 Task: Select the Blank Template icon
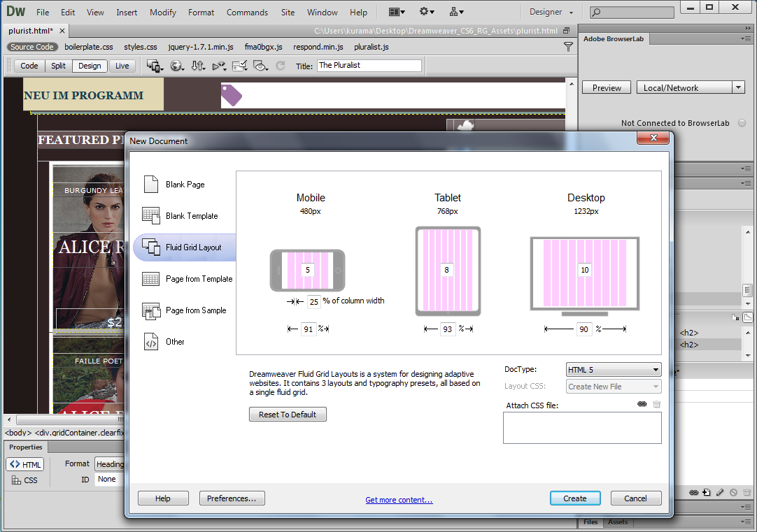click(x=151, y=215)
